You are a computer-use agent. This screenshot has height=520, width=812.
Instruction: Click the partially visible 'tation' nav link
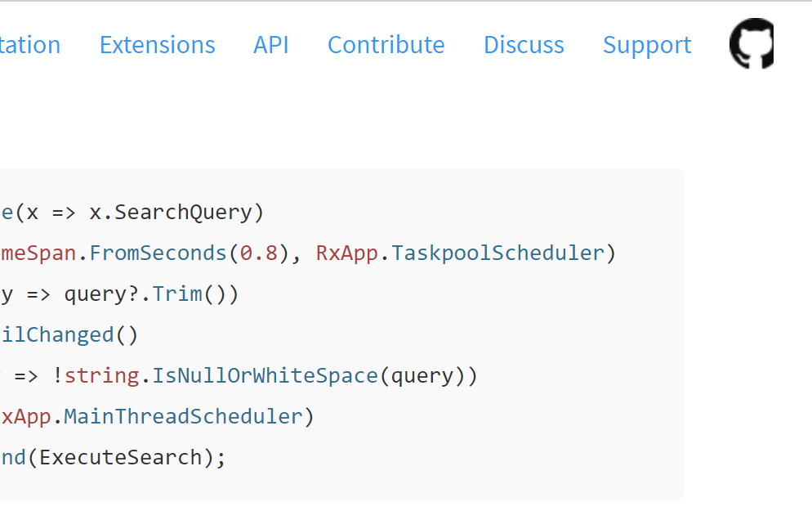[x=30, y=45]
